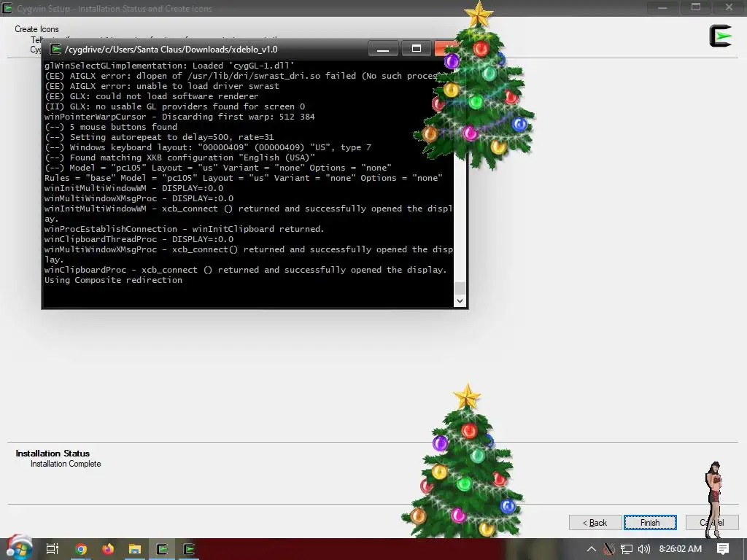747x560 pixels.
Task: Click the 'Create Icons' heading
Action: [x=36, y=29]
